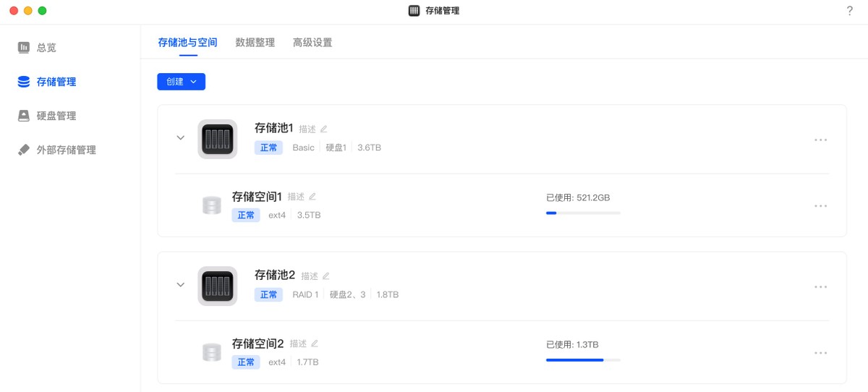The image size is (868, 392).
Task: Click the 硬盘管理 disk icon in sidebar
Action: tap(24, 116)
